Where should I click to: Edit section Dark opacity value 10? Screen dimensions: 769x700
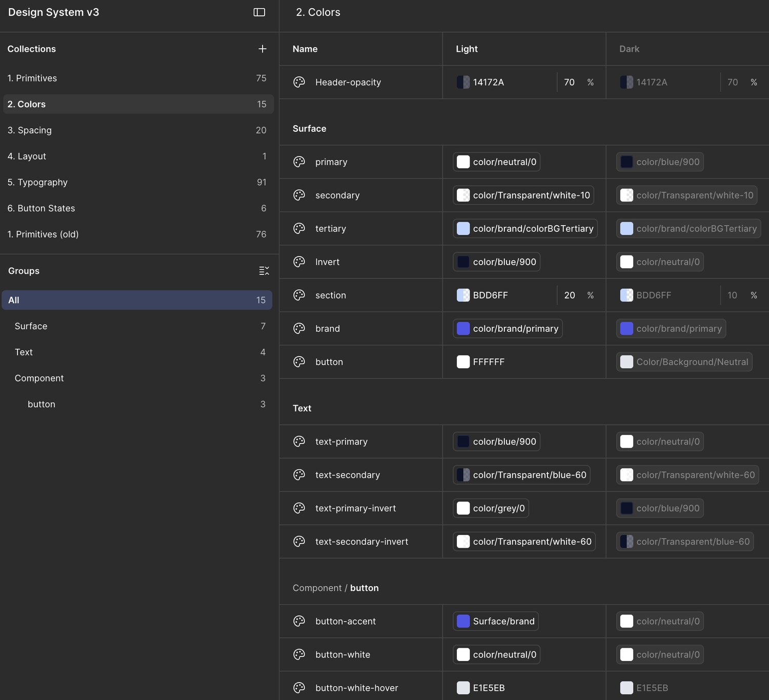point(733,295)
